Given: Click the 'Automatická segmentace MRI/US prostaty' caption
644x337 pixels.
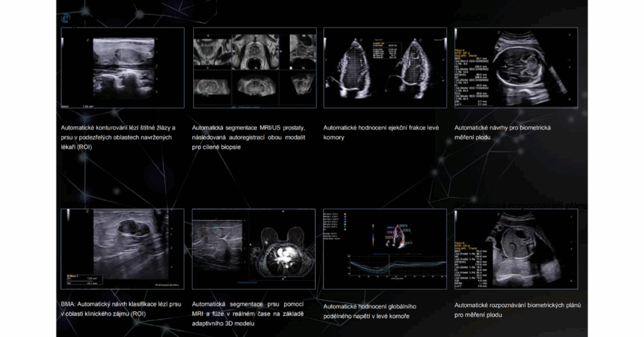Looking at the screenshot, I should (x=249, y=137).
